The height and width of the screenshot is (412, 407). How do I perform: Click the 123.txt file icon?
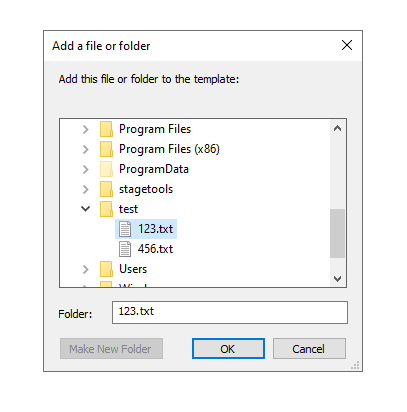125,229
